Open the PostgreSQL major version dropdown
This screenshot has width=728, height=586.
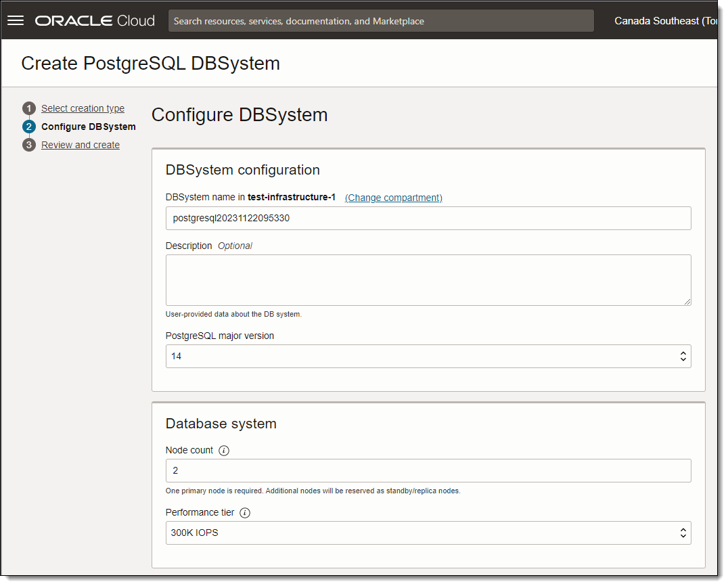(428, 356)
